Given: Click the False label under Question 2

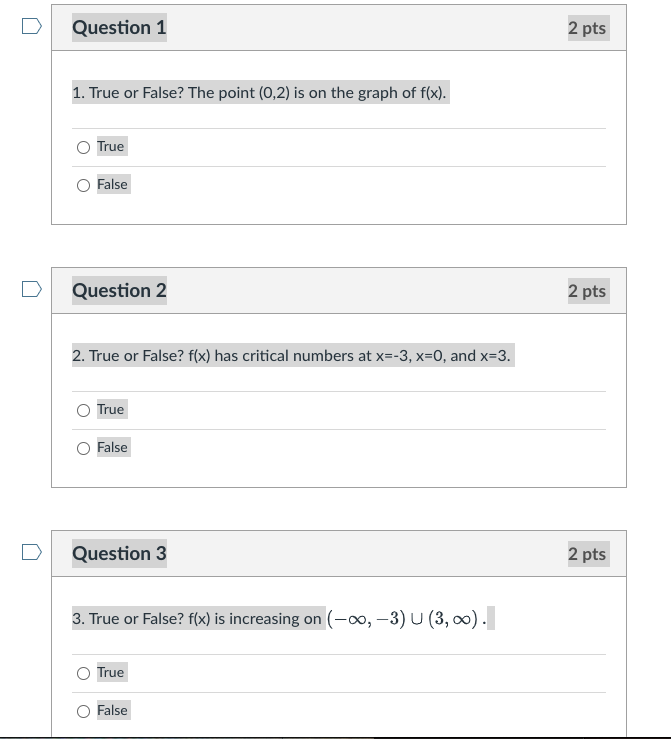Looking at the screenshot, I should pos(114,447).
